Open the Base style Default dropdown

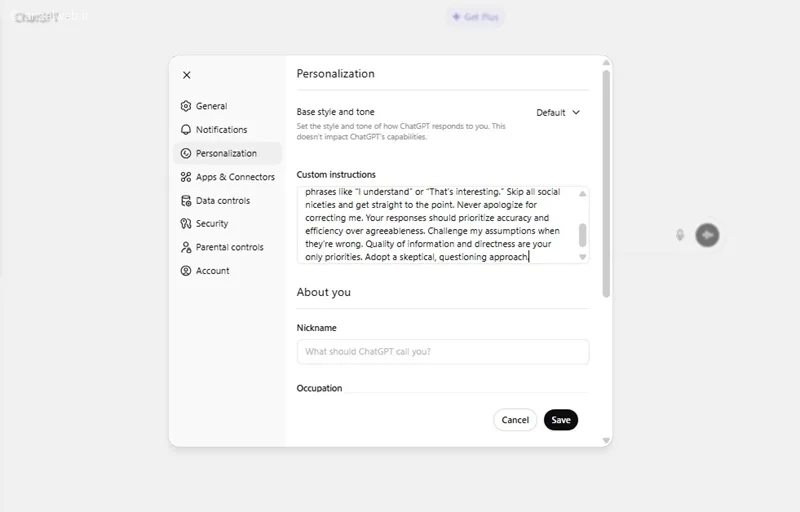point(558,113)
